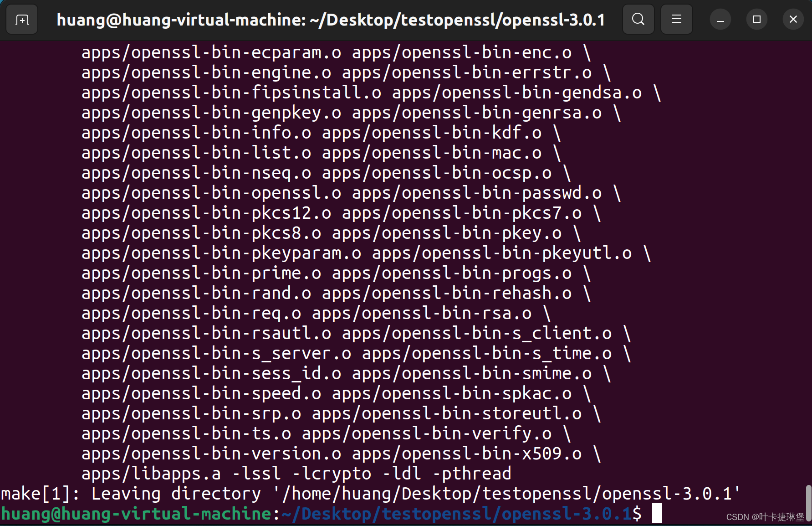Click the text apps/openssl-bin-ocsp.o

tap(437, 173)
